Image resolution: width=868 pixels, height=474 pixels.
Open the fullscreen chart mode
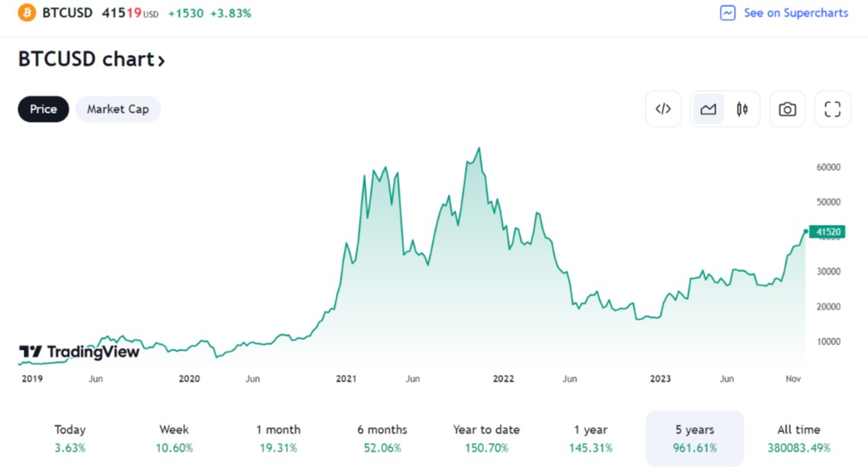(x=832, y=109)
